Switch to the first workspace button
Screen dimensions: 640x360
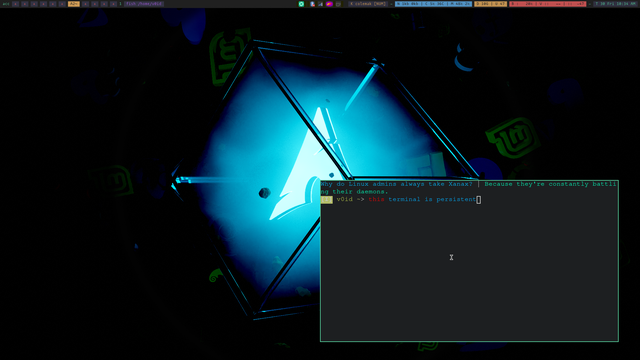(16, 4)
